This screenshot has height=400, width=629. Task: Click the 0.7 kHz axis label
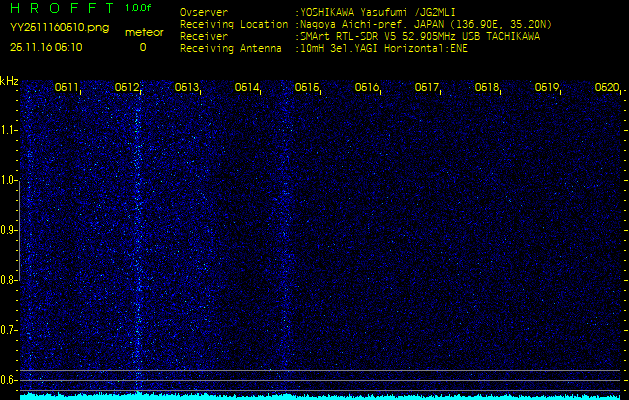[8, 330]
